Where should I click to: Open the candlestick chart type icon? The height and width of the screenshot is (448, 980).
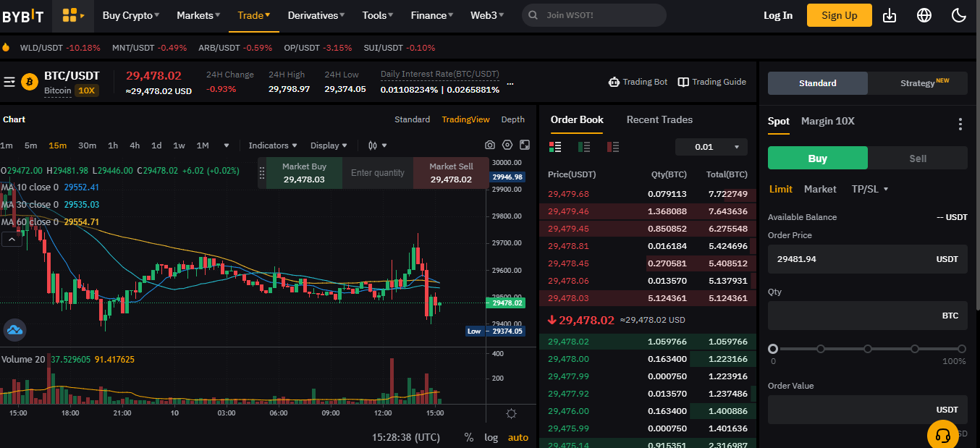373,145
